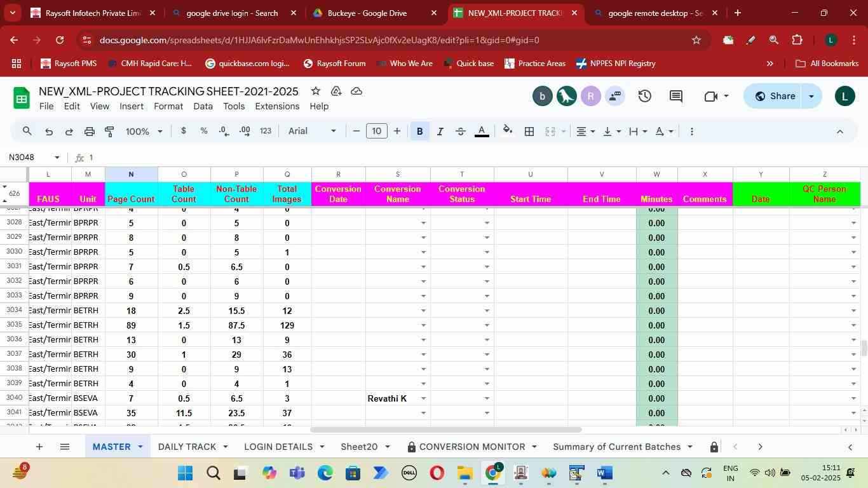Open version history clock icon
This screenshot has height=488, width=868.
644,97
